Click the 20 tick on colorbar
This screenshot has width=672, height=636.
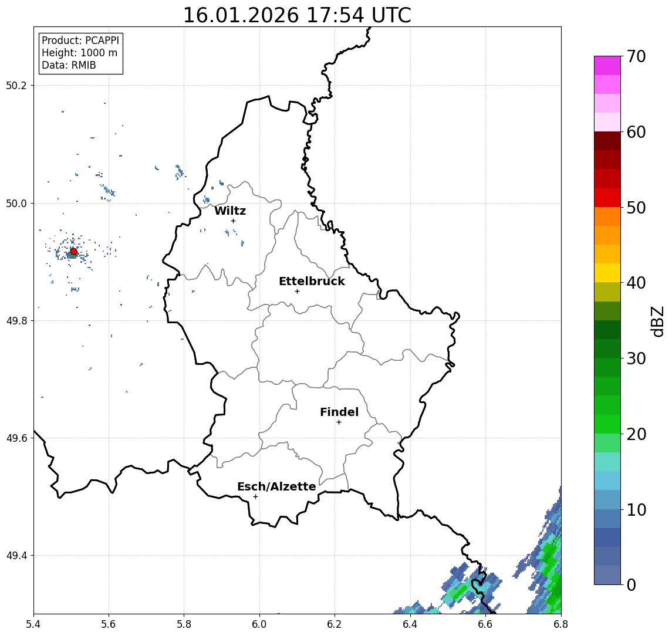click(x=636, y=434)
